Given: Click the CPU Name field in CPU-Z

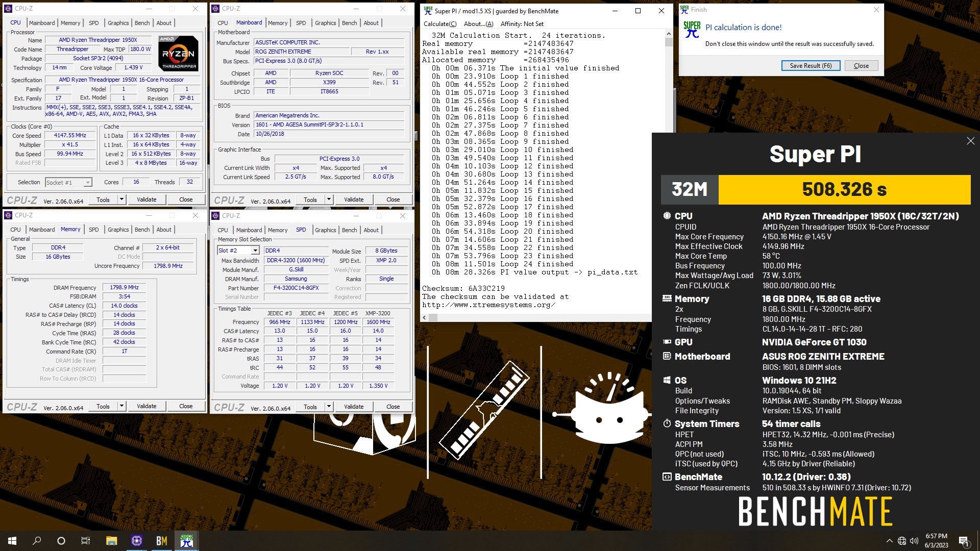Looking at the screenshot, I should click(98, 40).
